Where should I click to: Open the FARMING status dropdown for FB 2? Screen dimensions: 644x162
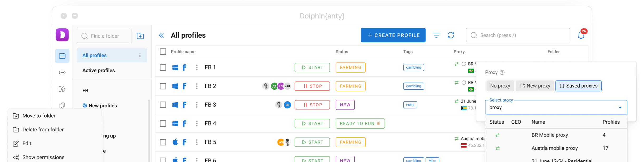tap(350, 86)
